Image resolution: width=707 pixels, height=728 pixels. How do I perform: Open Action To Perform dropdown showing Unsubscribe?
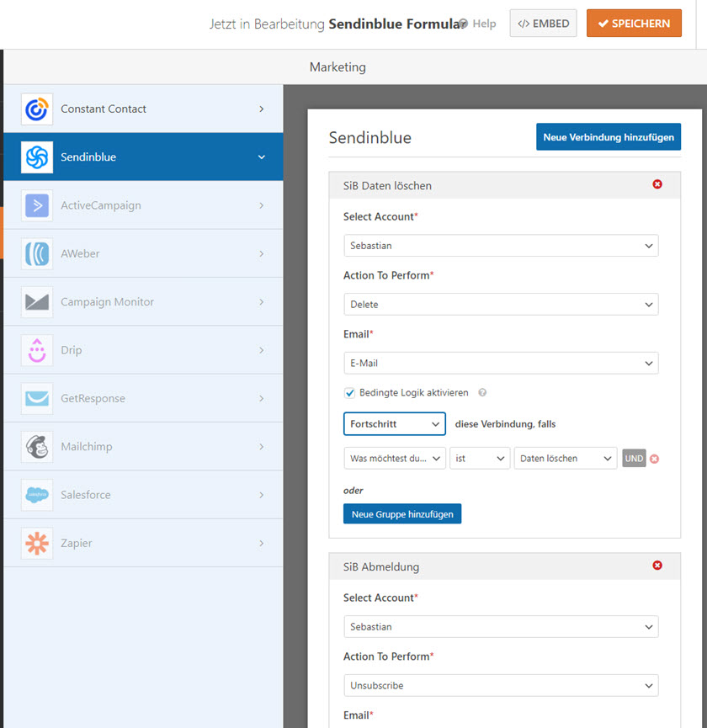501,686
